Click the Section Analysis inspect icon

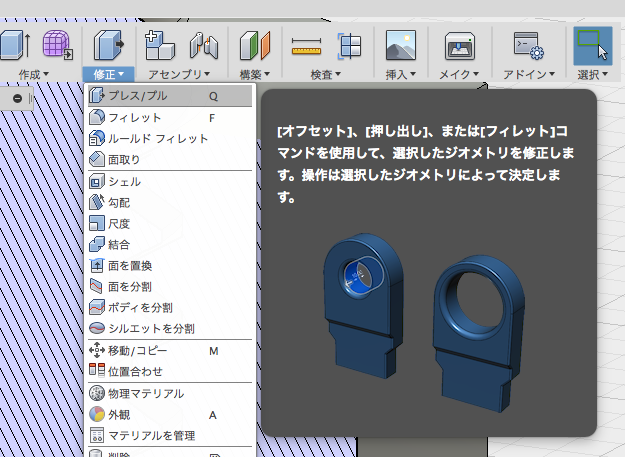(x=350, y=46)
